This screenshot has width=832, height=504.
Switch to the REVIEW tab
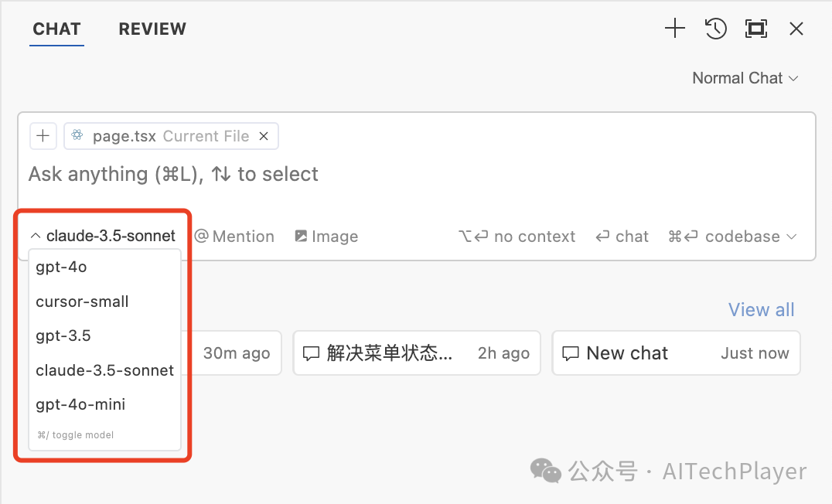(x=152, y=29)
